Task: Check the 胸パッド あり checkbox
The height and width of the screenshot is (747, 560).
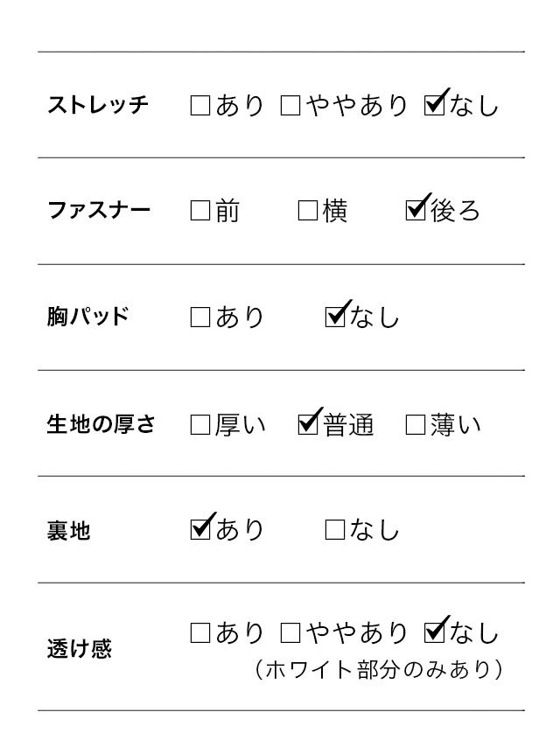Action: pyautogui.click(x=200, y=317)
